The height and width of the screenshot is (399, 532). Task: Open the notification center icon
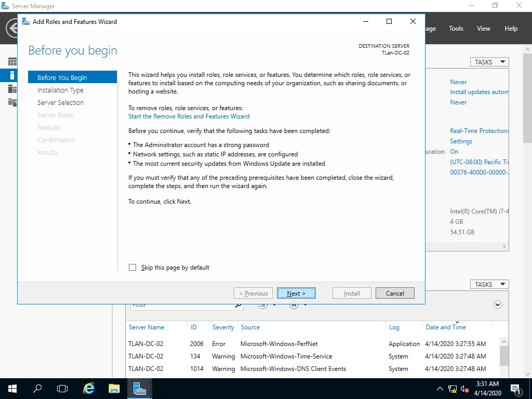coord(515,389)
